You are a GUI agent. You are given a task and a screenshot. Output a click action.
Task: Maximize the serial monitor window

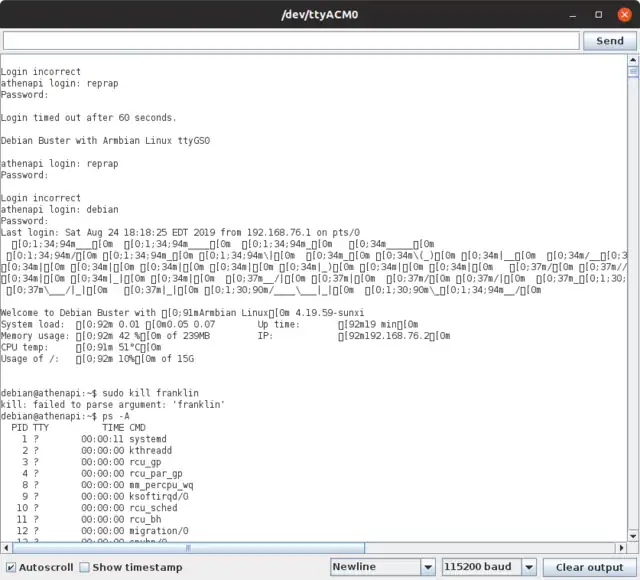(x=598, y=15)
